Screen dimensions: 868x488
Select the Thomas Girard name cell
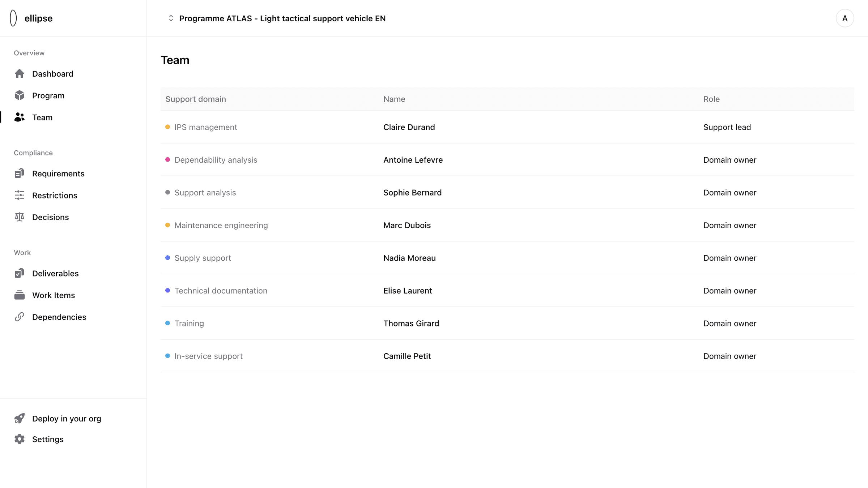point(411,323)
